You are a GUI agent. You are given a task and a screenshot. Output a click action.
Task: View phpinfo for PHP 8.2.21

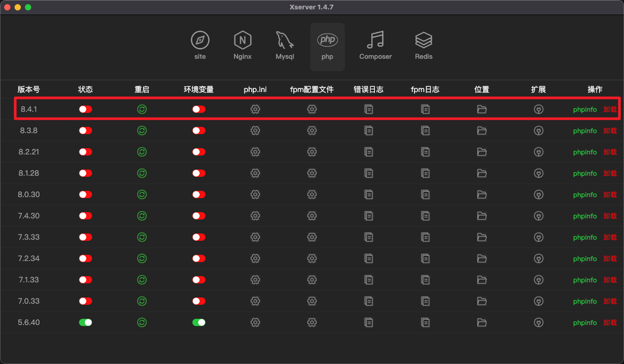click(585, 152)
